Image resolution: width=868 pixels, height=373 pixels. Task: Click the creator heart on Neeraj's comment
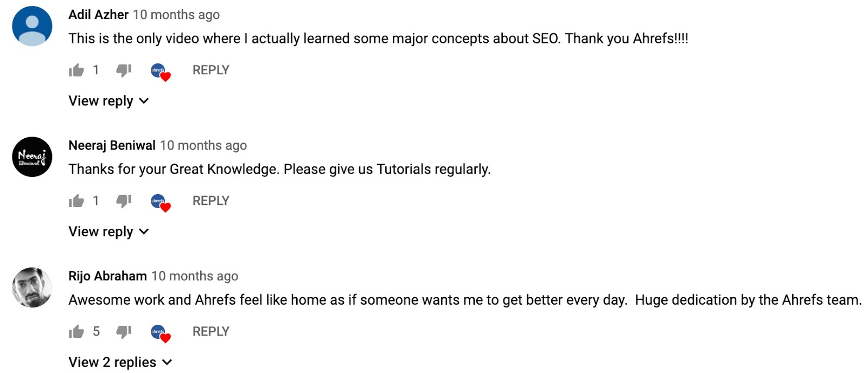(x=159, y=202)
